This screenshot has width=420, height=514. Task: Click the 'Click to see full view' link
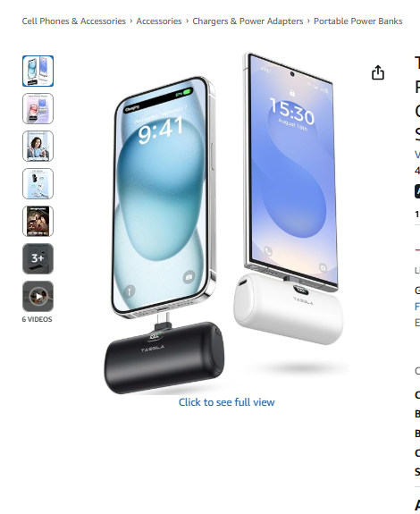227,402
